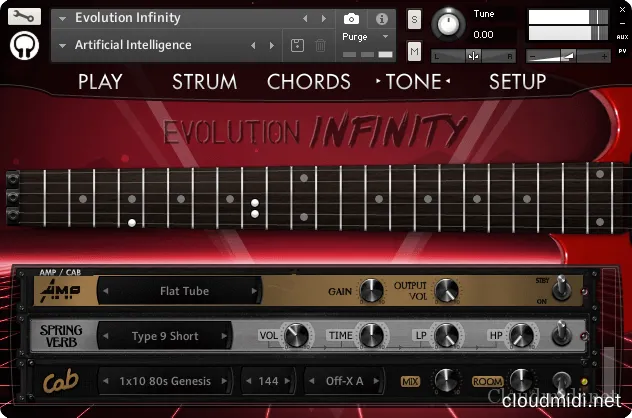Screen dimensions: 632x418
Task: Mute the instrument with M button
Action: coord(415,50)
